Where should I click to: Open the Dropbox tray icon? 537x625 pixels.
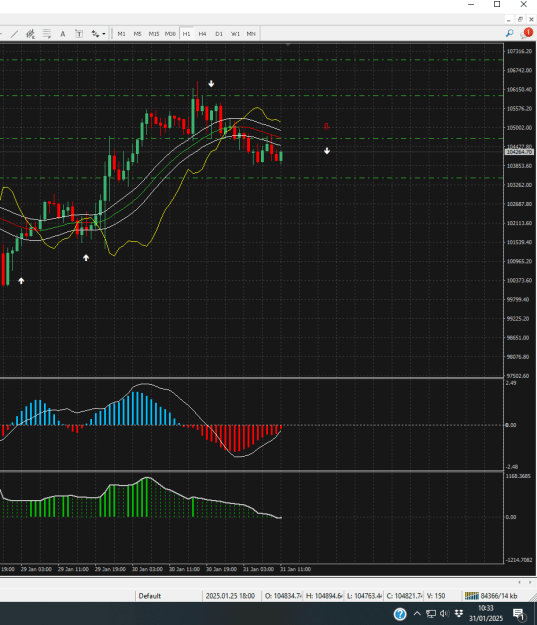pyautogui.click(x=459, y=613)
